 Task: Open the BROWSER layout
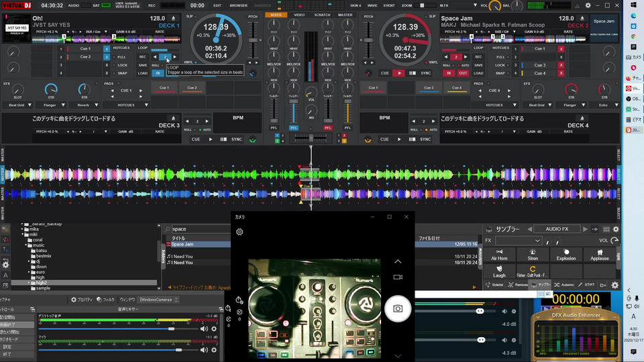[238, 6]
